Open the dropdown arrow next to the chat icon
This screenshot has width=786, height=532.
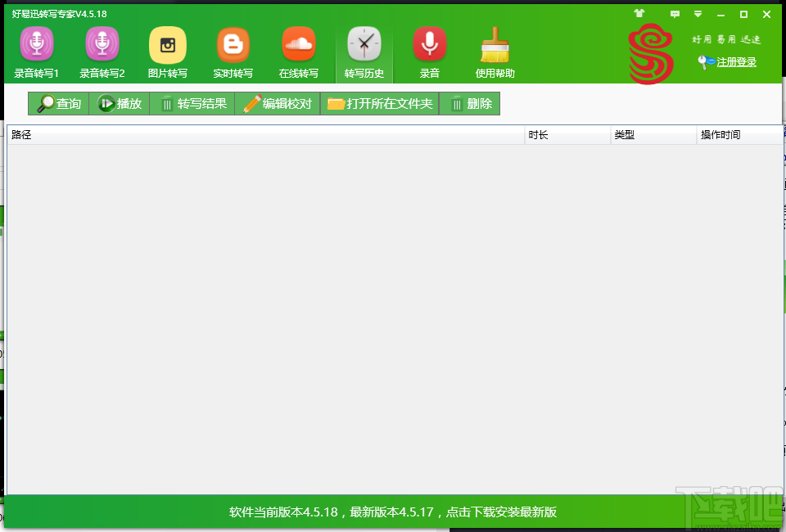tap(698, 14)
